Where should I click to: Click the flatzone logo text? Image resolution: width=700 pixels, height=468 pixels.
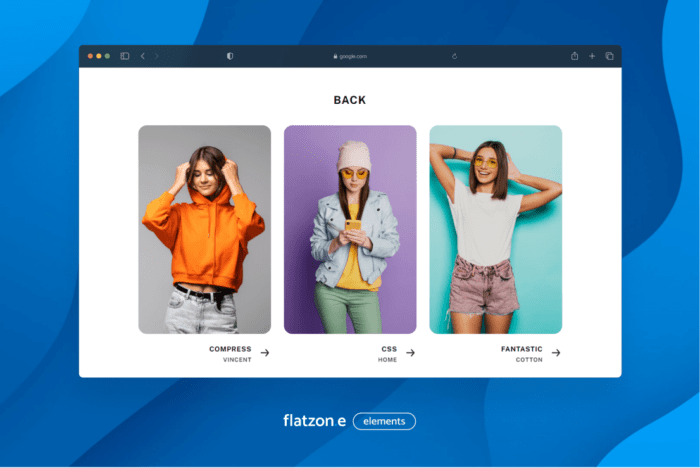314,421
